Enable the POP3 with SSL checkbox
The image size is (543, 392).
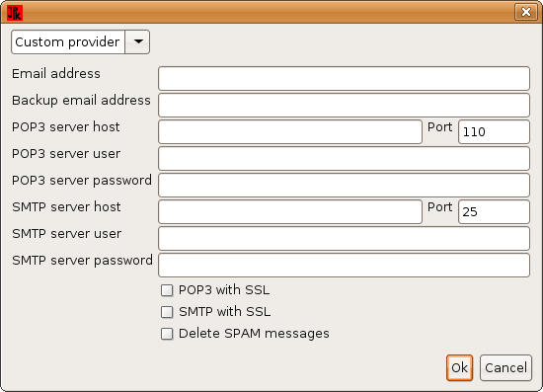coord(167,290)
